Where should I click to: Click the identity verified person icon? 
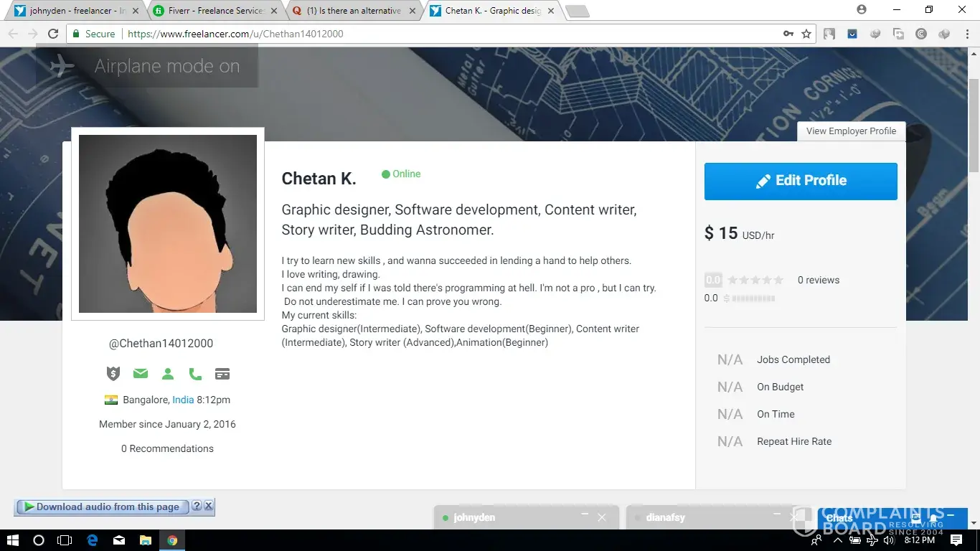tap(168, 374)
